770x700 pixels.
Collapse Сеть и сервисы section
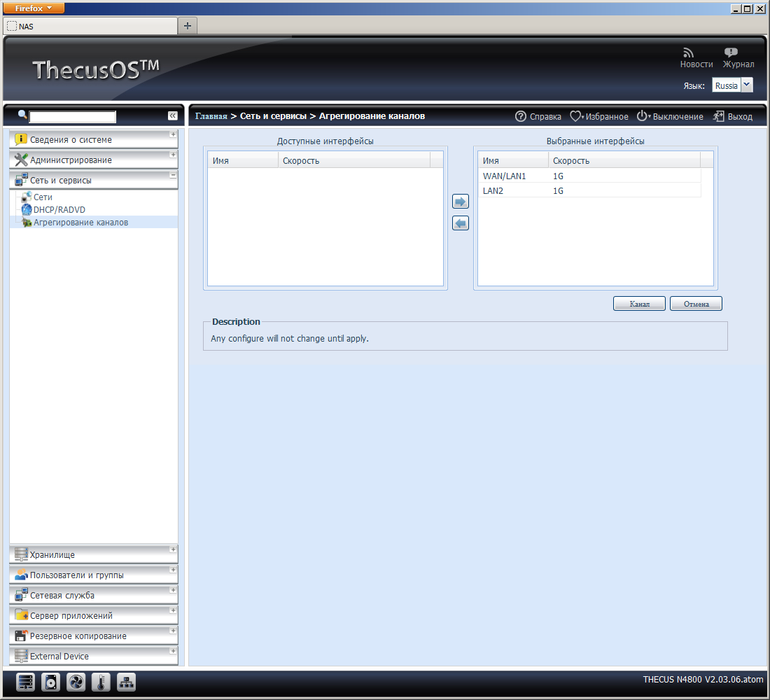[x=94, y=181]
